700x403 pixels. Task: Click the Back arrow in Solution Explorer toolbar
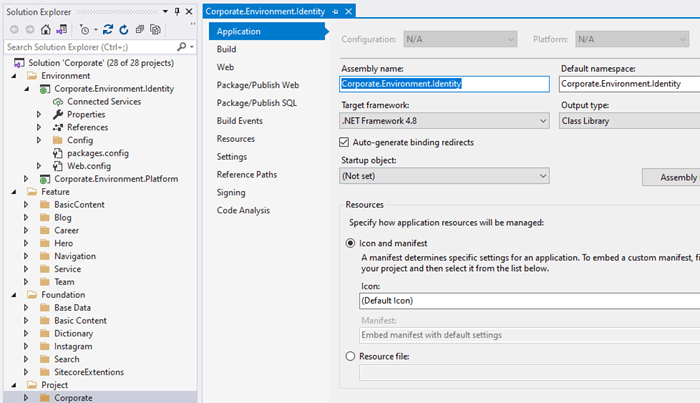click(14, 29)
